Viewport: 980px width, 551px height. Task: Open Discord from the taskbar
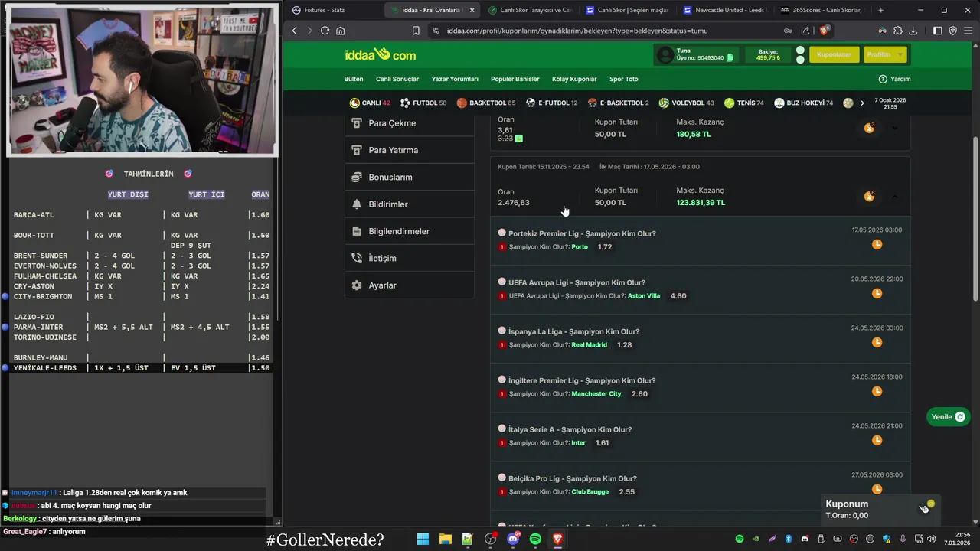point(513,540)
